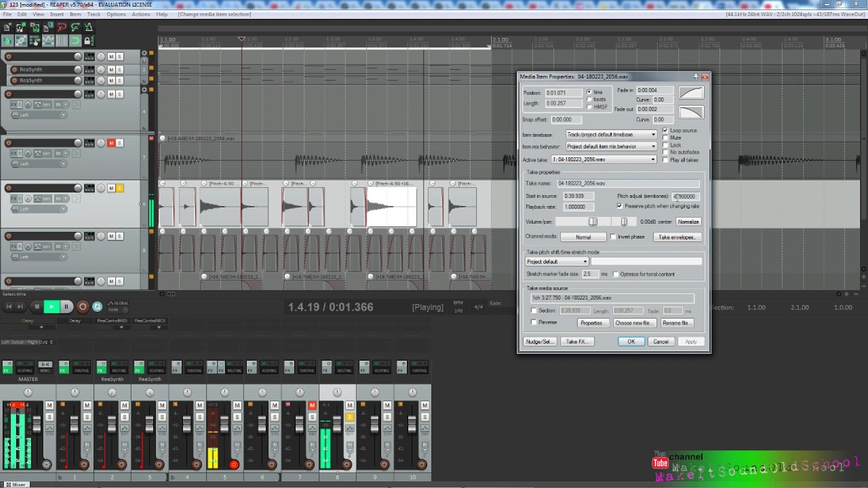Open the Edit menu
This screenshot has width=868, height=488.
[22, 14]
